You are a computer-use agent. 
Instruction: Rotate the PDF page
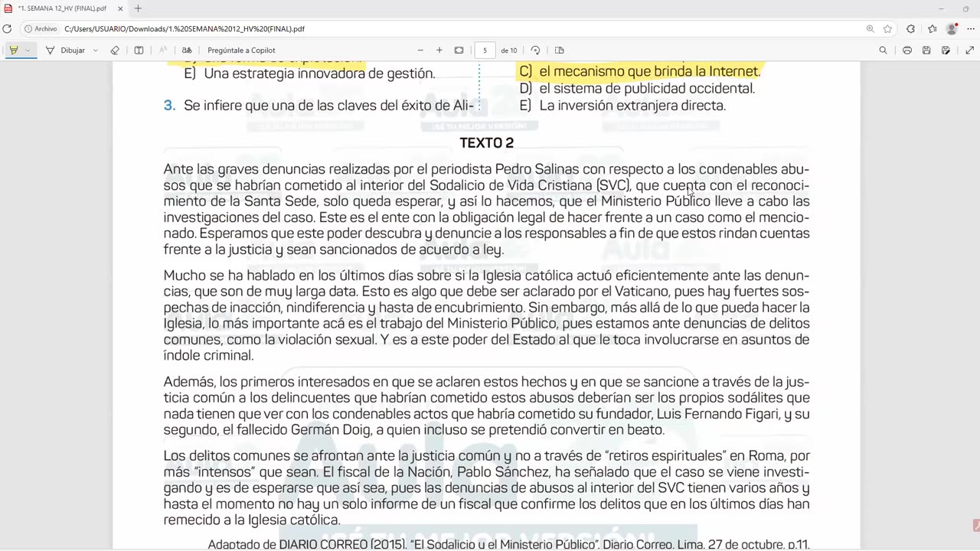click(x=535, y=51)
